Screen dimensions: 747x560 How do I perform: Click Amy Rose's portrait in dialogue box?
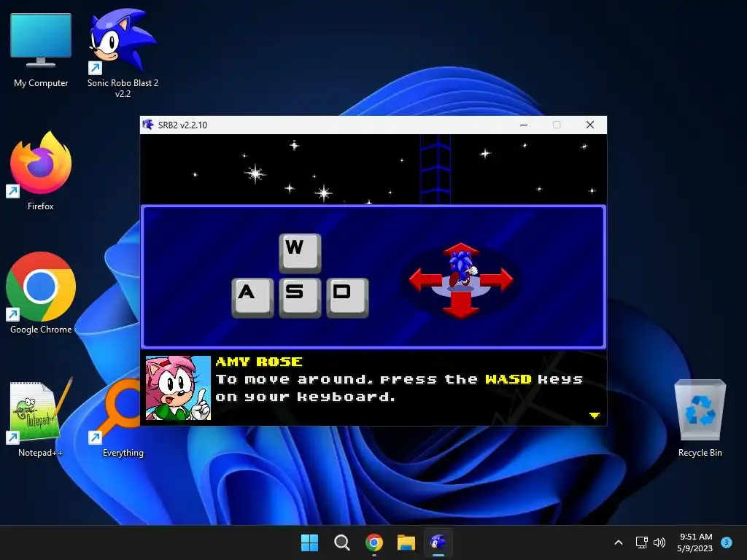[x=178, y=388]
